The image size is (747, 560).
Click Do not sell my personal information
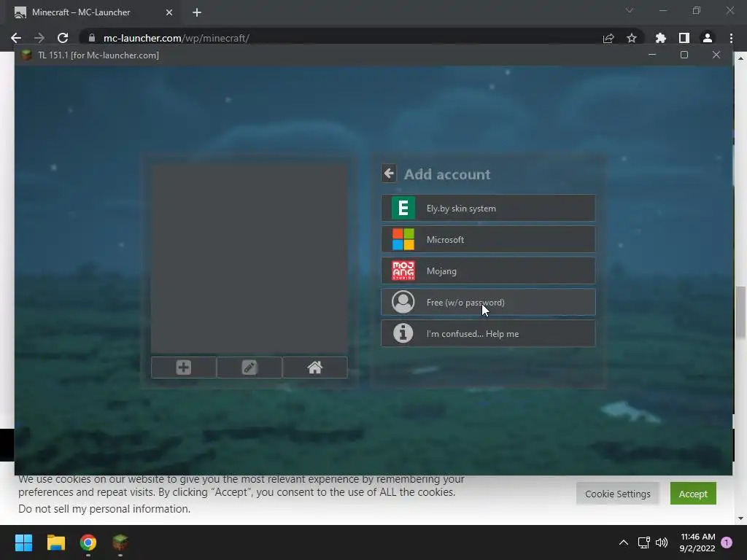pos(104,509)
